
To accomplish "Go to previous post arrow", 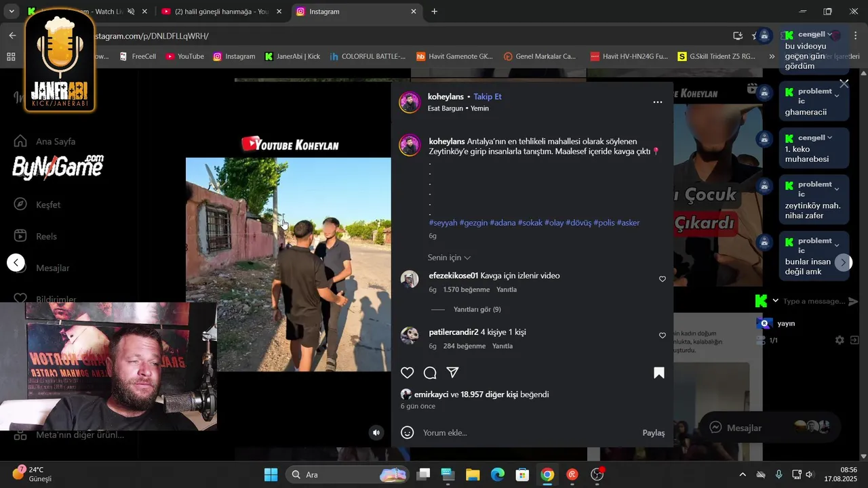I will point(16,262).
